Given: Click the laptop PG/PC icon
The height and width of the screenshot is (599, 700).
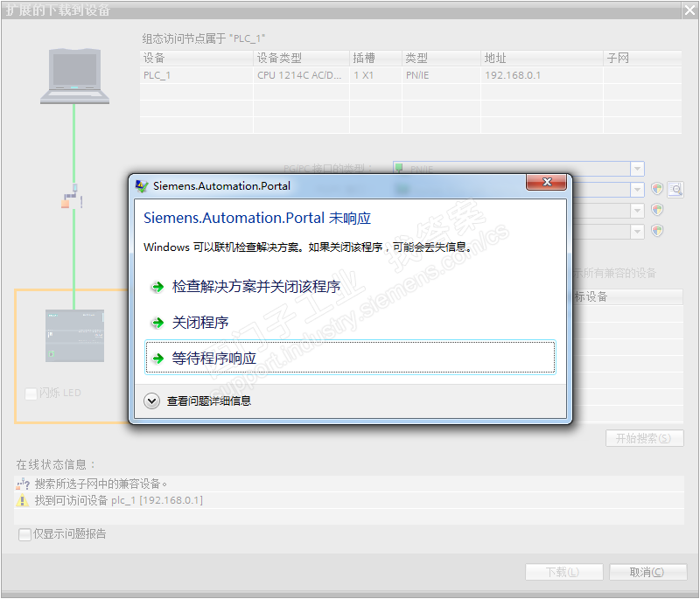Looking at the screenshot, I should click(x=74, y=76).
